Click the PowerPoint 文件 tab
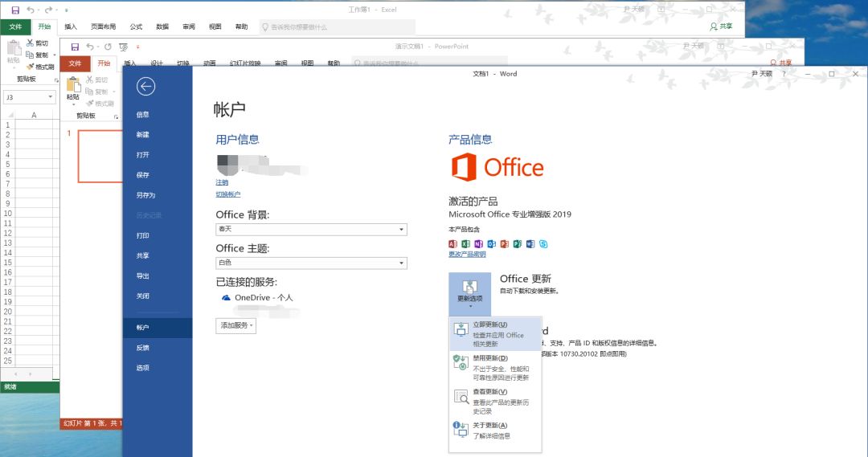The image size is (868, 457). pyautogui.click(x=75, y=63)
